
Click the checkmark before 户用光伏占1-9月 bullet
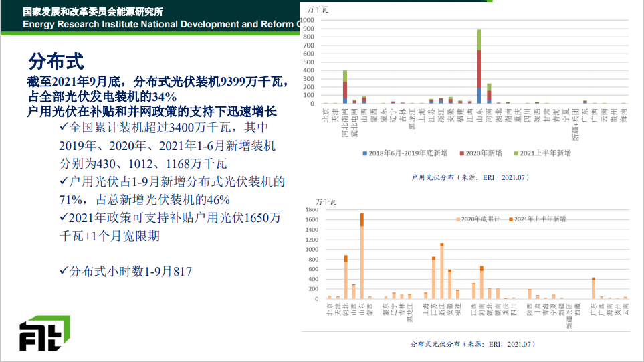point(64,181)
